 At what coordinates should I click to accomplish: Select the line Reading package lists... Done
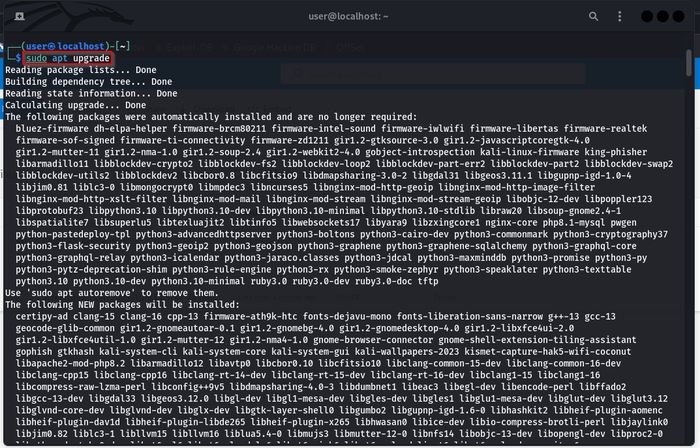(x=81, y=70)
